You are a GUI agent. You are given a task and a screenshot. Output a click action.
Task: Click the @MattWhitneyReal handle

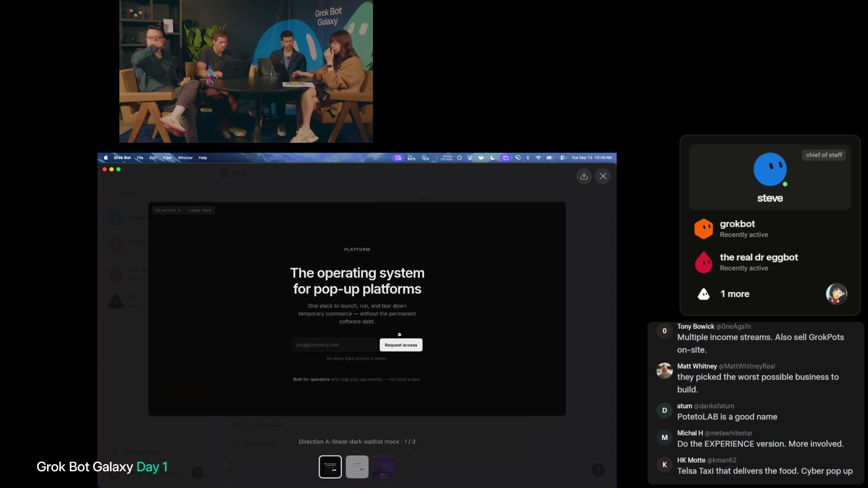coord(747,366)
